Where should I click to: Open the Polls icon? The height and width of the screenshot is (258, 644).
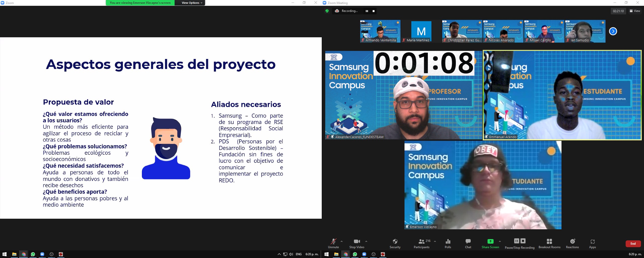[448, 242]
